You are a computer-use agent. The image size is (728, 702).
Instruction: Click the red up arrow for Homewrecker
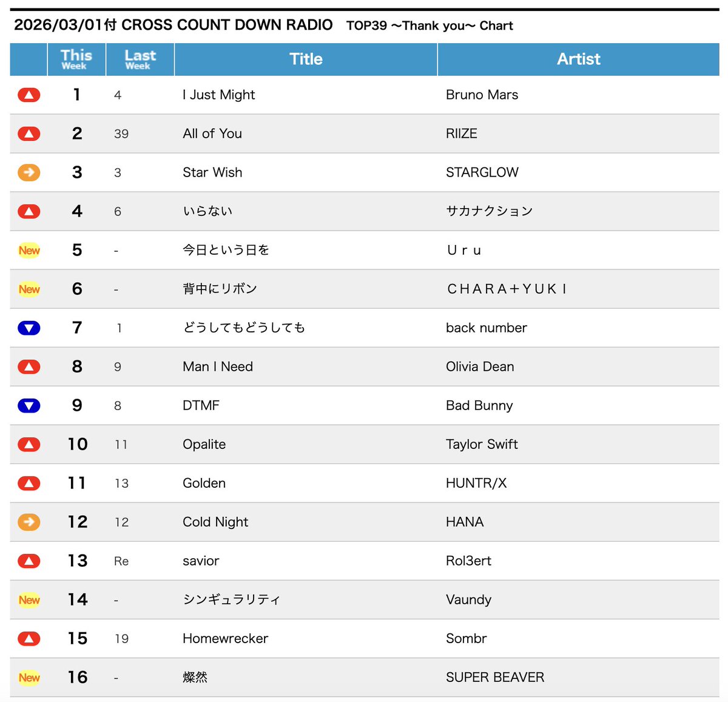pos(29,639)
